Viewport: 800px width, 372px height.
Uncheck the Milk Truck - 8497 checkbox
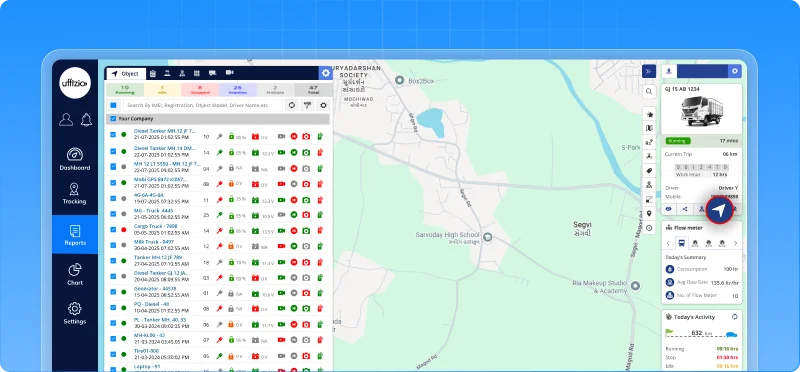click(x=113, y=245)
